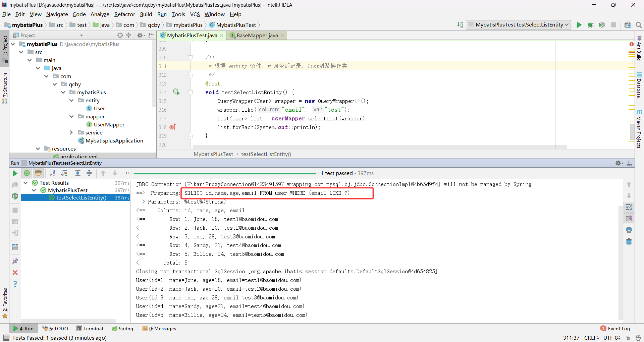This screenshot has width=644, height=342.
Task: Print the console output icon
Action: tap(629, 230)
